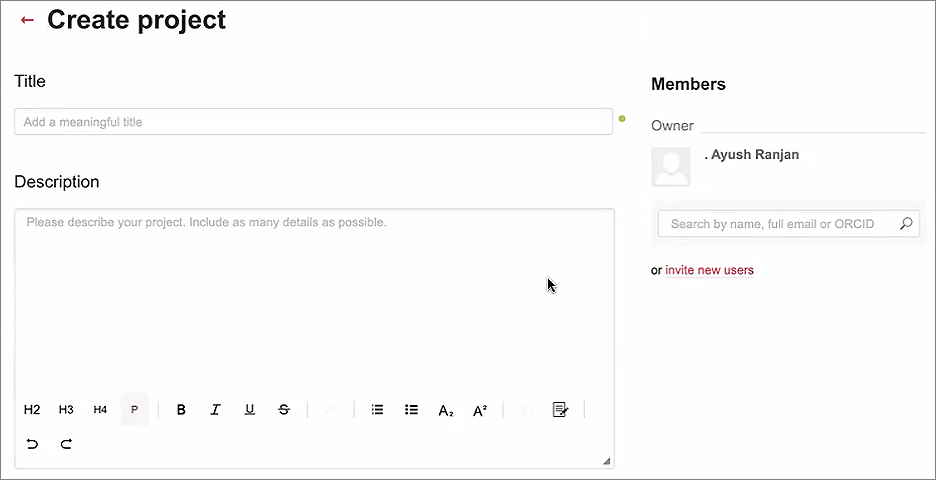Toggle italic formatting
This screenshot has width=936, height=480.
click(x=215, y=410)
